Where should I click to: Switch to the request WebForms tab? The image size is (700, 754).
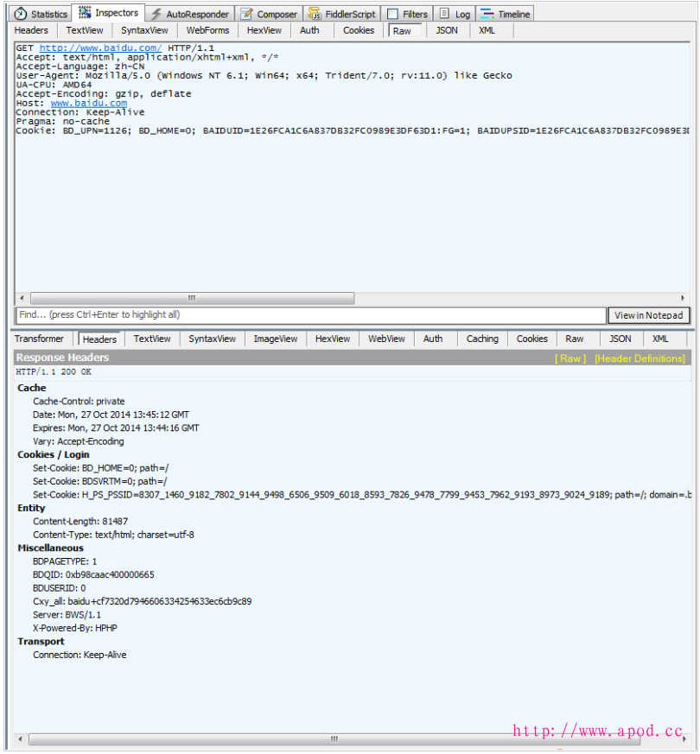pos(207,30)
